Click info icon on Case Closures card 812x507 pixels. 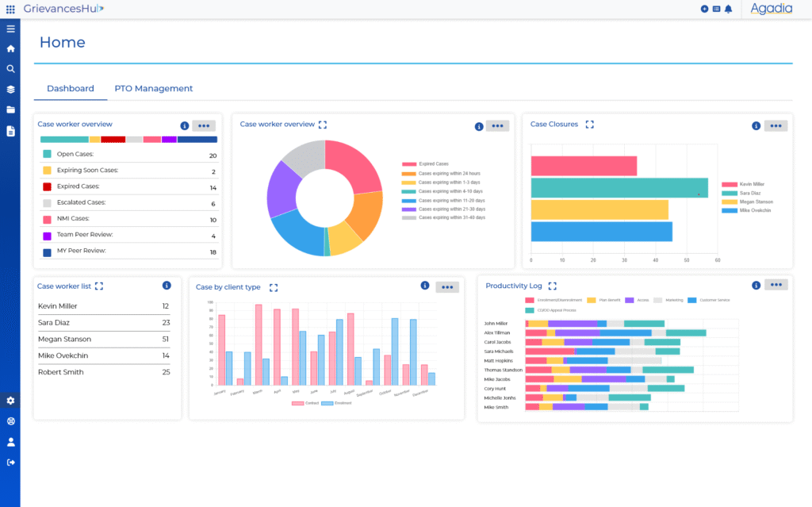(756, 125)
